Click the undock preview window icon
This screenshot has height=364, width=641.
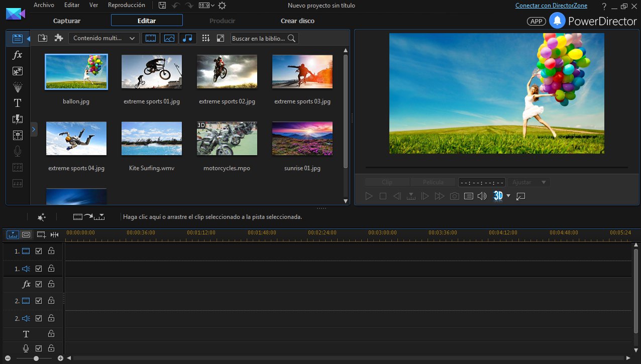pos(521,196)
